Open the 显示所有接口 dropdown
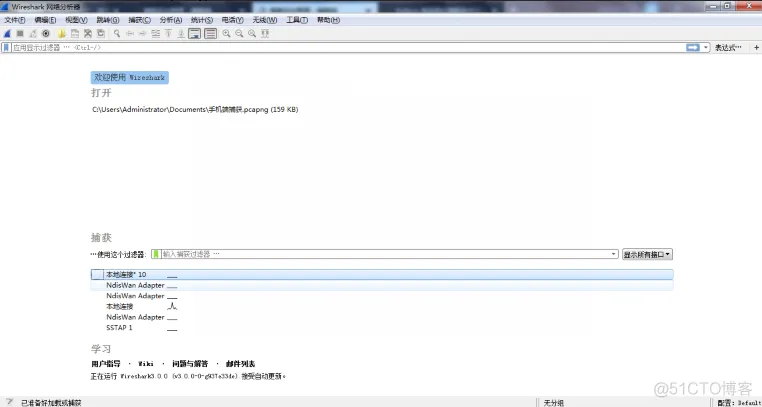Screen dimensions: 762x407 pyautogui.click(x=647, y=254)
